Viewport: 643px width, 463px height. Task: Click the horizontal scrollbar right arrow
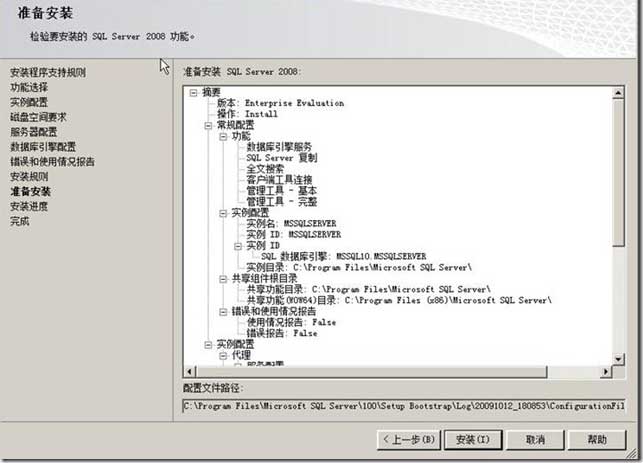[x=606, y=372]
